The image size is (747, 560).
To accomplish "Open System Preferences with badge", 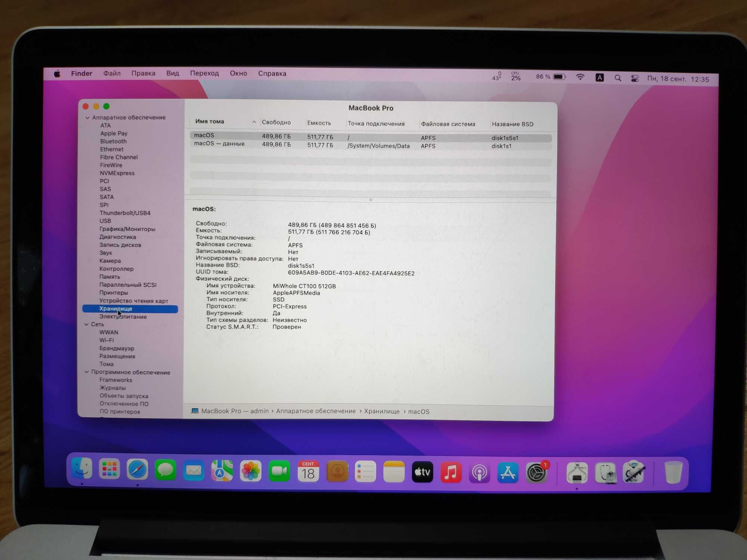I will 537,473.
